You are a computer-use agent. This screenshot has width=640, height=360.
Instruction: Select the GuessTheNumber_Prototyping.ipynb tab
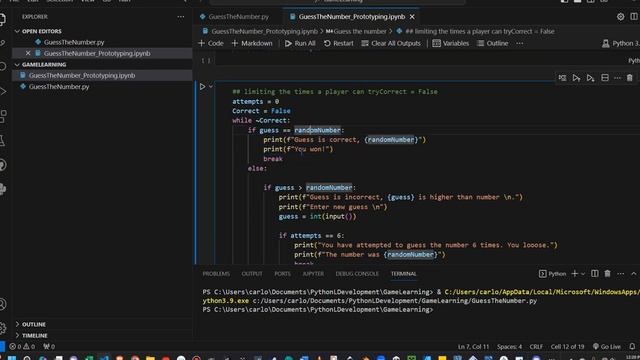351,17
